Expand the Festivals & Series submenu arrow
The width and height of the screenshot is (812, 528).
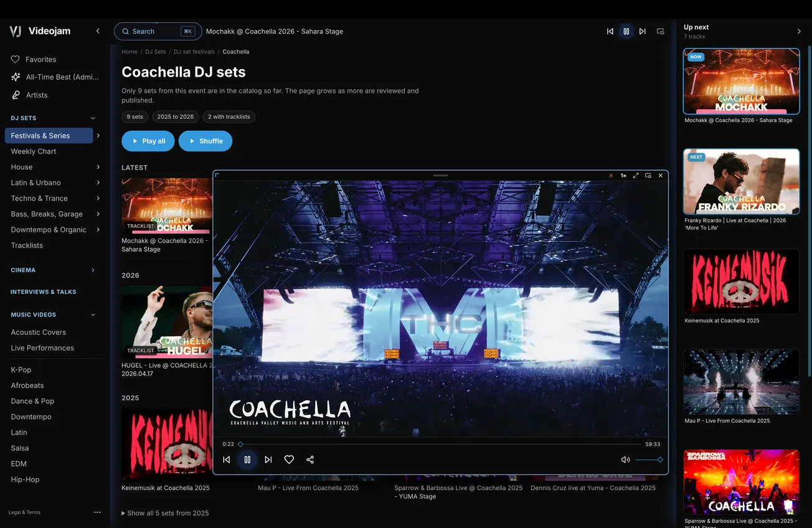point(98,136)
